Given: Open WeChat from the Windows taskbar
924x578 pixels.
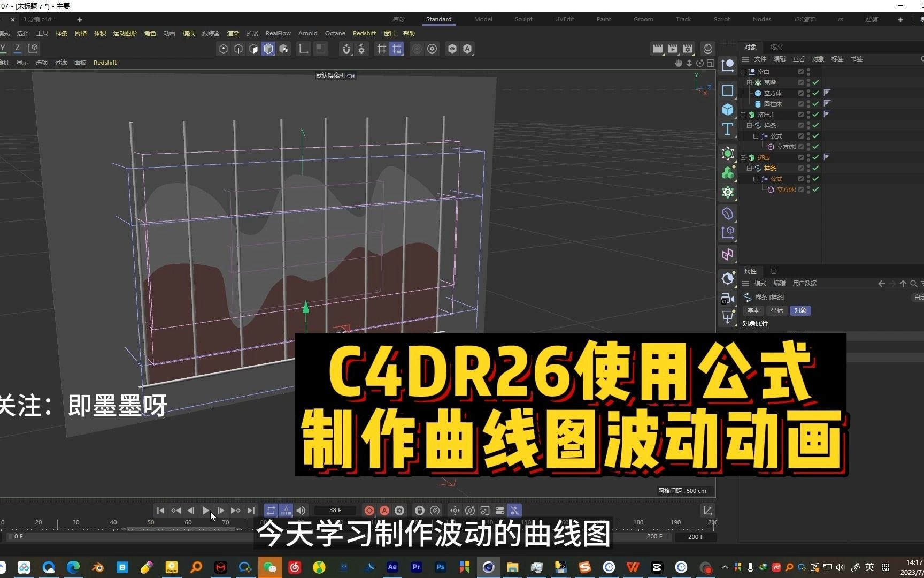Looking at the screenshot, I should pos(269,567).
